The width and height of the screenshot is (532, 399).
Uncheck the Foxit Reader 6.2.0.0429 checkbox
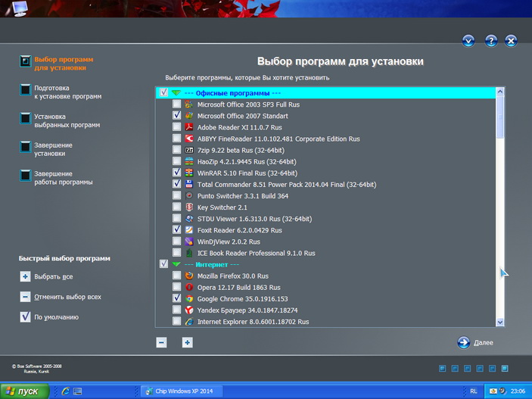pos(176,229)
